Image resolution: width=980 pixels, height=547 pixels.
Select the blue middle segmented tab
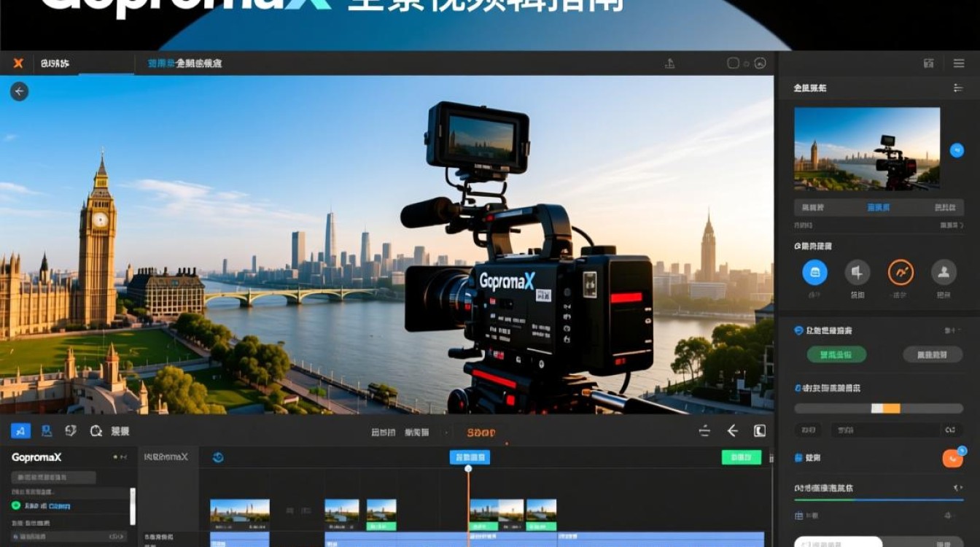click(879, 208)
